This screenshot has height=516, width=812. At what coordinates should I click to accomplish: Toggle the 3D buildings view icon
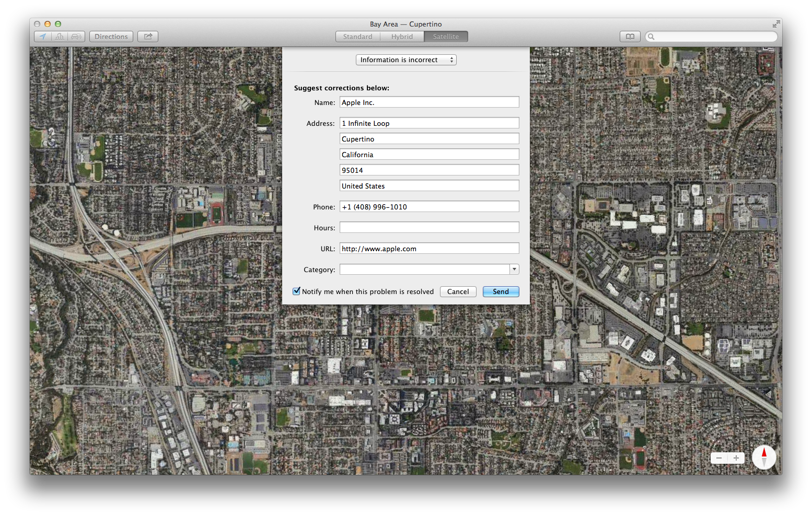pyautogui.click(x=60, y=37)
